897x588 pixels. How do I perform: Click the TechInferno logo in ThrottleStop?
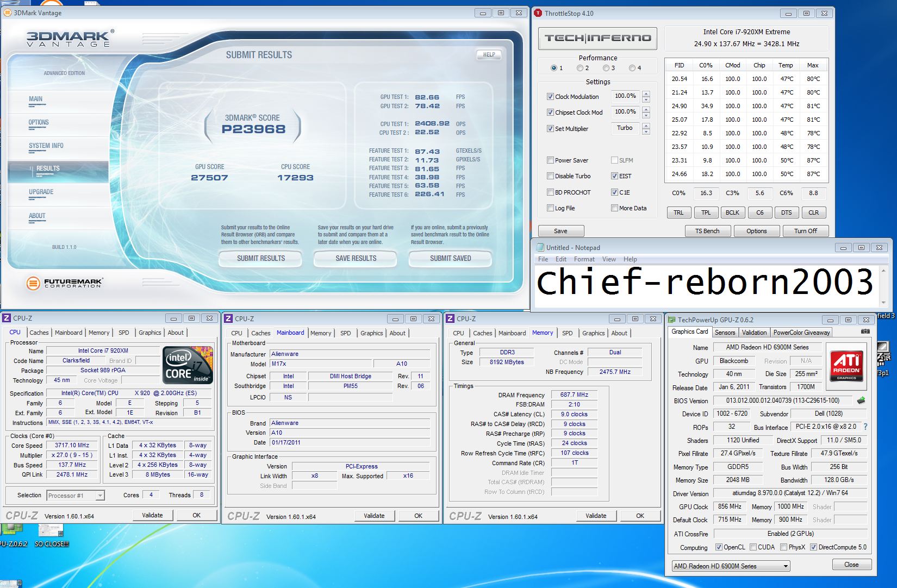pyautogui.click(x=597, y=38)
